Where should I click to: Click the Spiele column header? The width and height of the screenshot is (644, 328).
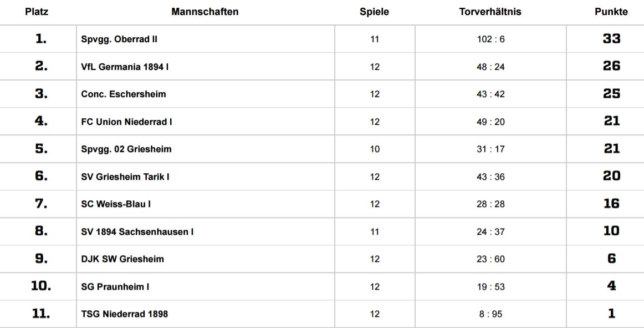click(x=374, y=12)
